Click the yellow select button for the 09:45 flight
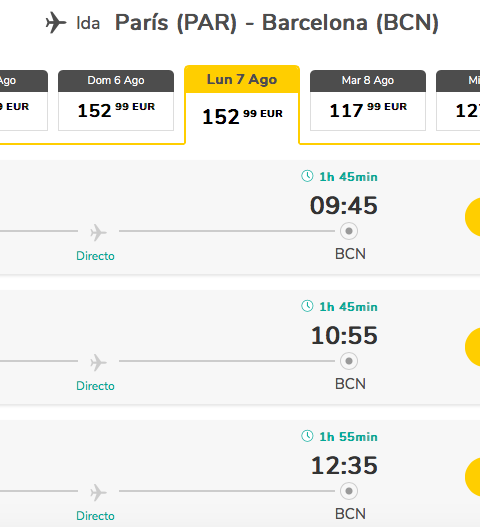This screenshot has height=527, width=480. pyautogui.click(x=473, y=217)
